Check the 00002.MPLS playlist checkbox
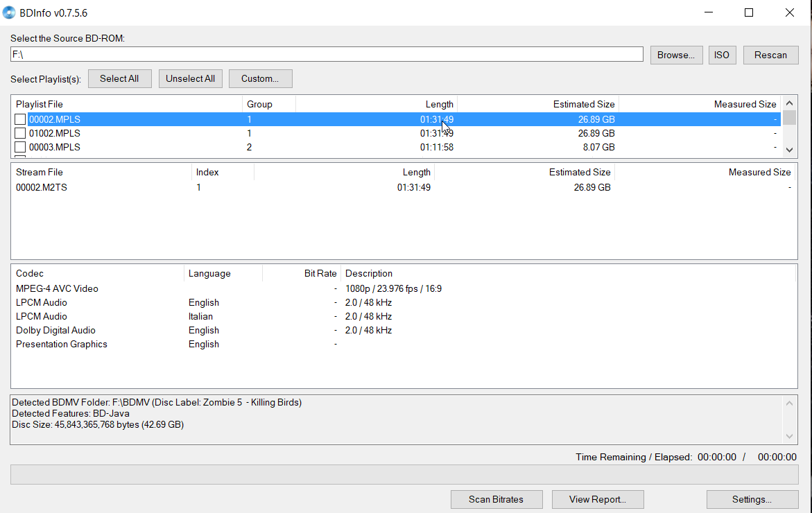The width and height of the screenshot is (812, 513). (x=20, y=119)
